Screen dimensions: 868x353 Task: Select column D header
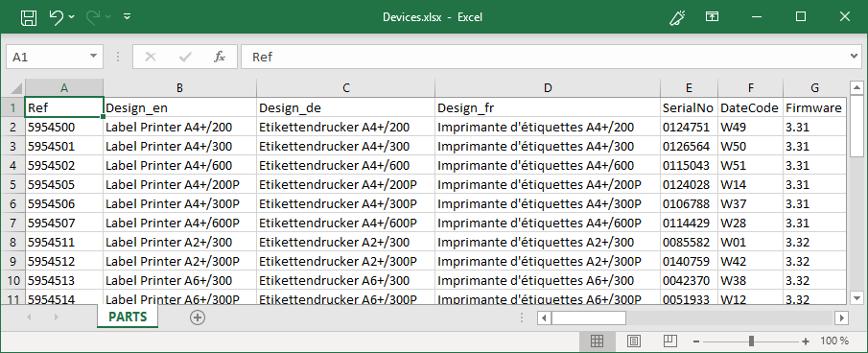coord(548,88)
